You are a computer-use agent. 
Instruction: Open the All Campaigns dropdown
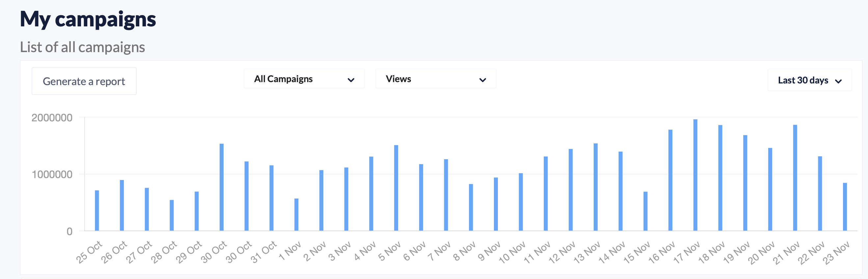point(304,79)
